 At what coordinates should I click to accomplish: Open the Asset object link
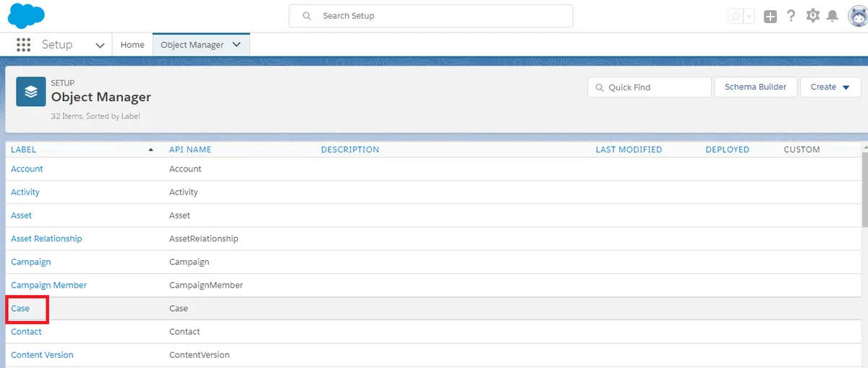pos(21,215)
